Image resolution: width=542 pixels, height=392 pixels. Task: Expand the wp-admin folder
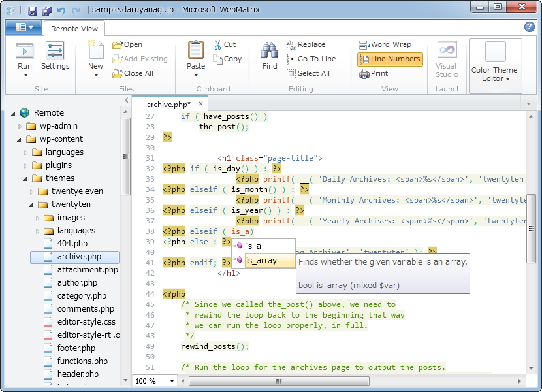(x=20, y=126)
